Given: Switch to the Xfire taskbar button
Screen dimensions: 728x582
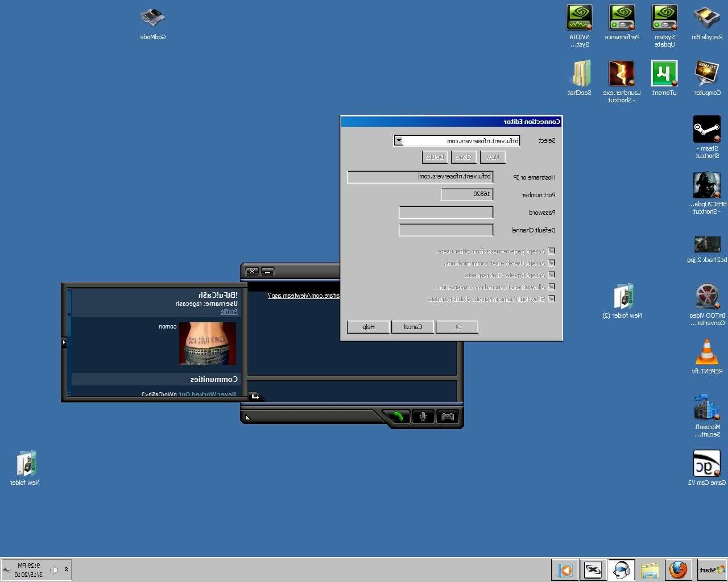Looking at the screenshot, I should [x=593, y=569].
